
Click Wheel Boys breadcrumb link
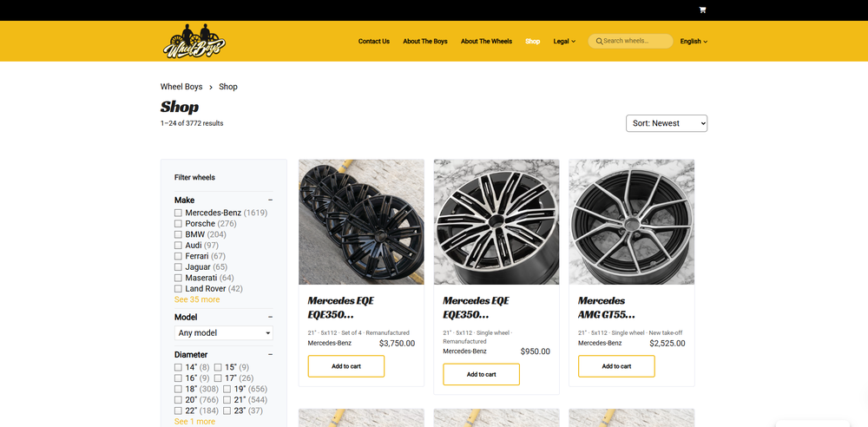pos(181,87)
